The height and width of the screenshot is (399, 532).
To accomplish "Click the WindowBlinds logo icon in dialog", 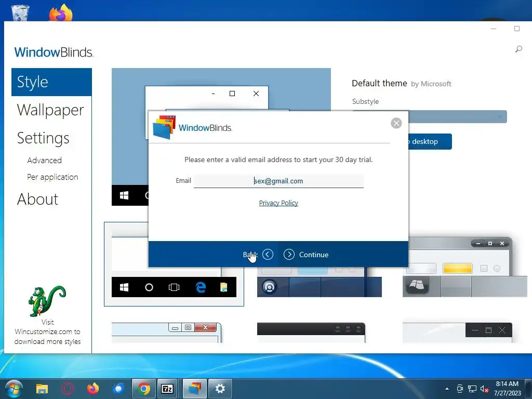I will pos(164,127).
